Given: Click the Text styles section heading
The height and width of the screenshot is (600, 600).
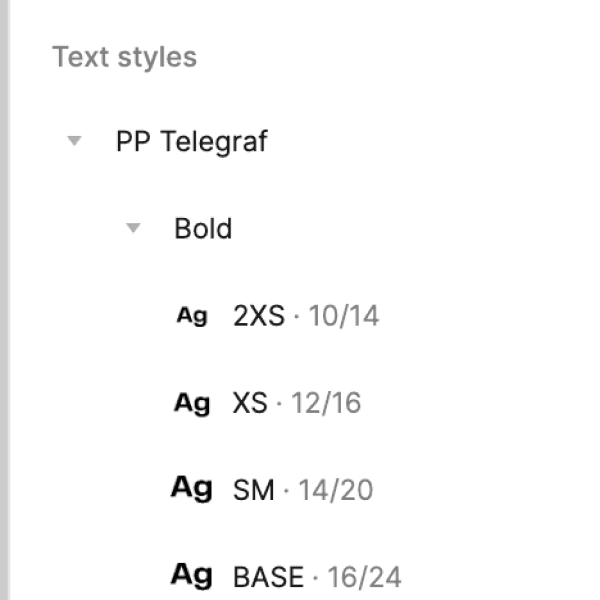Looking at the screenshot, I should click(125, 57).
